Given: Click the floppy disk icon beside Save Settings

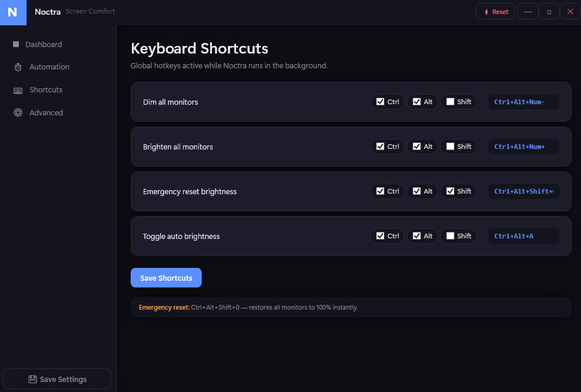Looking at the screenshot, I should [32, 378].
